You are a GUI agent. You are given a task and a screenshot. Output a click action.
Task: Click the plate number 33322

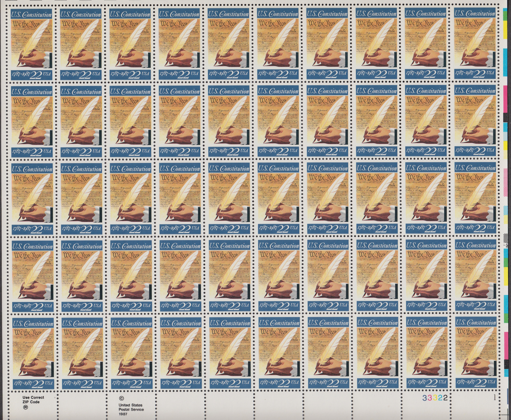(435, 398)
